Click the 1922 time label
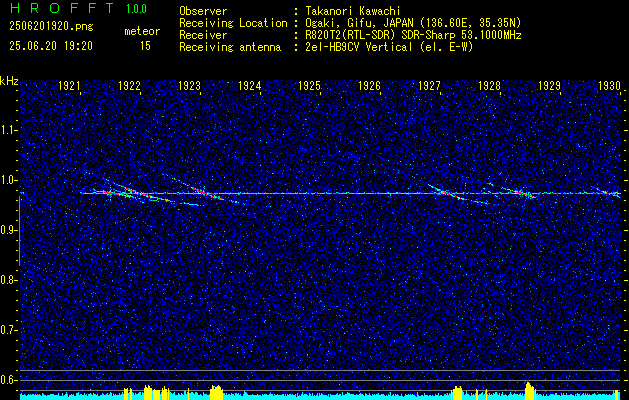Screen dimensions: 629x400 (x=129, y=85)
